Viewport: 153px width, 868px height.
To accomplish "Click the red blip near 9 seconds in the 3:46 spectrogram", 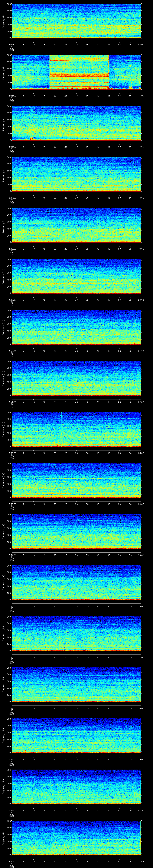I will pos(32,139).
